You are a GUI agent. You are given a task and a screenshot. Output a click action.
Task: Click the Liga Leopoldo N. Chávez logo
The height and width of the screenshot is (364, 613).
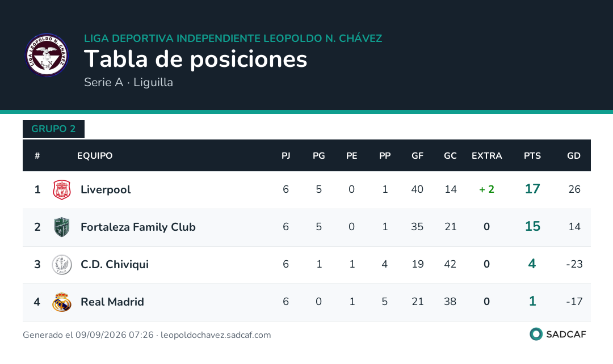[47, 55]
